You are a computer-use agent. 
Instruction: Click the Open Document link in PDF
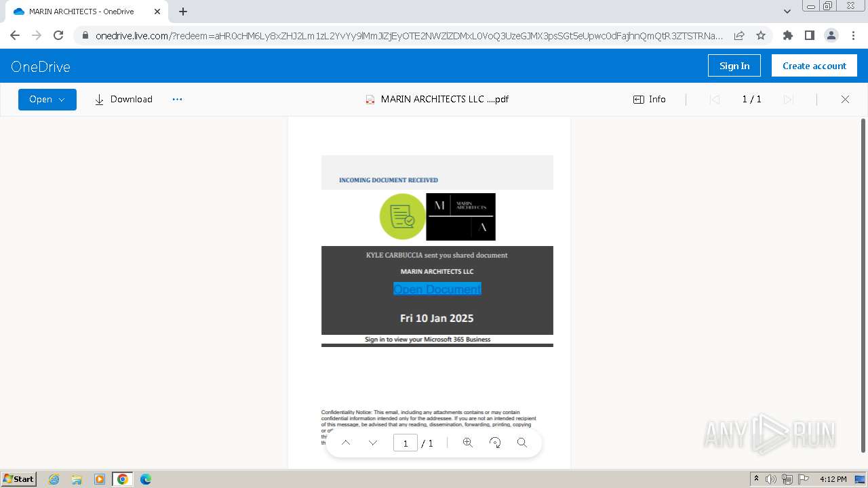[x=437, y=289]
